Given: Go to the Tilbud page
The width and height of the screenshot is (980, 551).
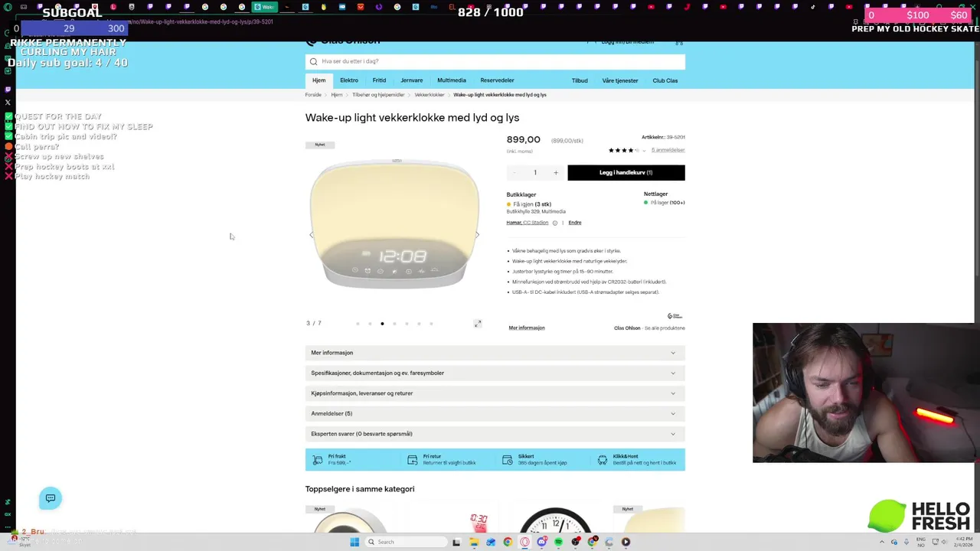Looking at the screenshot, I should [x=580, y=80].
